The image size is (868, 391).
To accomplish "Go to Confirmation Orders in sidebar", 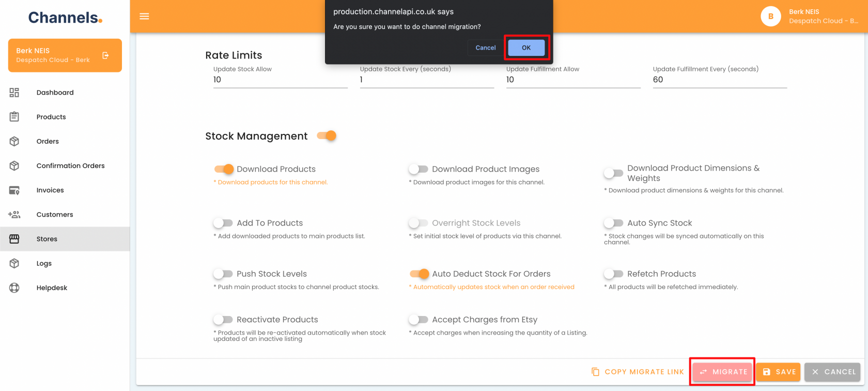I will pos(70,166).
